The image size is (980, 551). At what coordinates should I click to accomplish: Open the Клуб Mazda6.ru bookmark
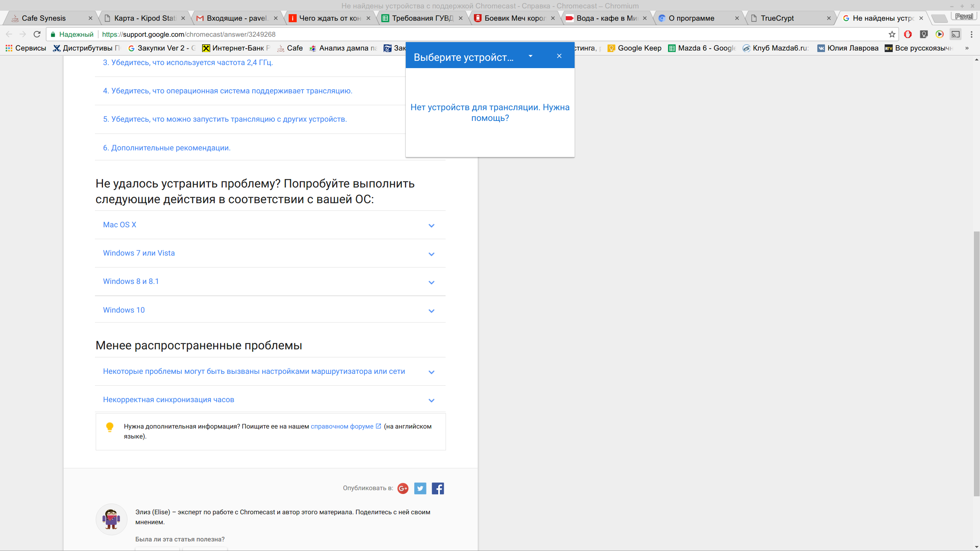(x=776, y=48)
